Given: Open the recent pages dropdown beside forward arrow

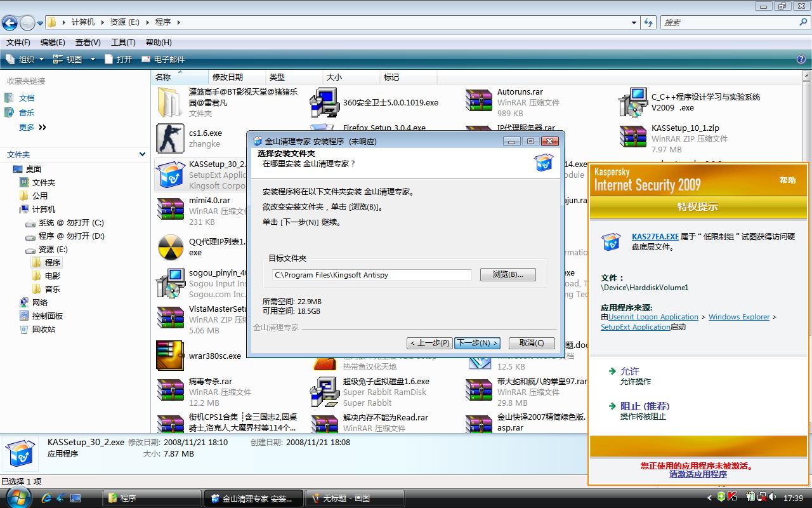Looking at the screenshot, I should coord(41,23).
